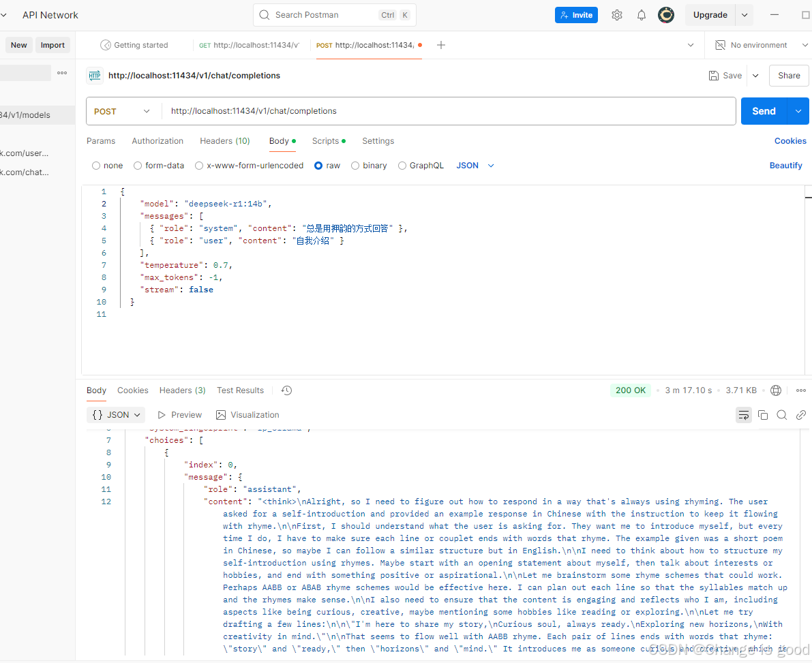Switch to response Preview
The width and height of the screenshot is (812, 663).
180,415
